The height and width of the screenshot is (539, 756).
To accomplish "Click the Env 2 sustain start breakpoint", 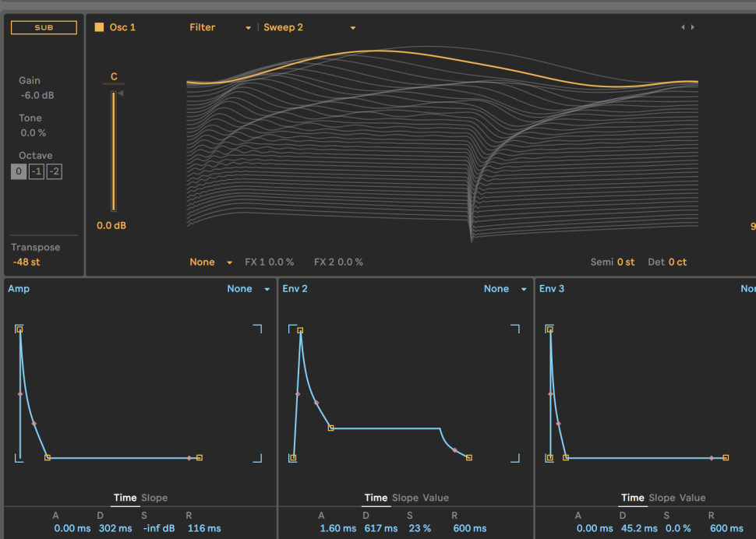I will [331, 428].
